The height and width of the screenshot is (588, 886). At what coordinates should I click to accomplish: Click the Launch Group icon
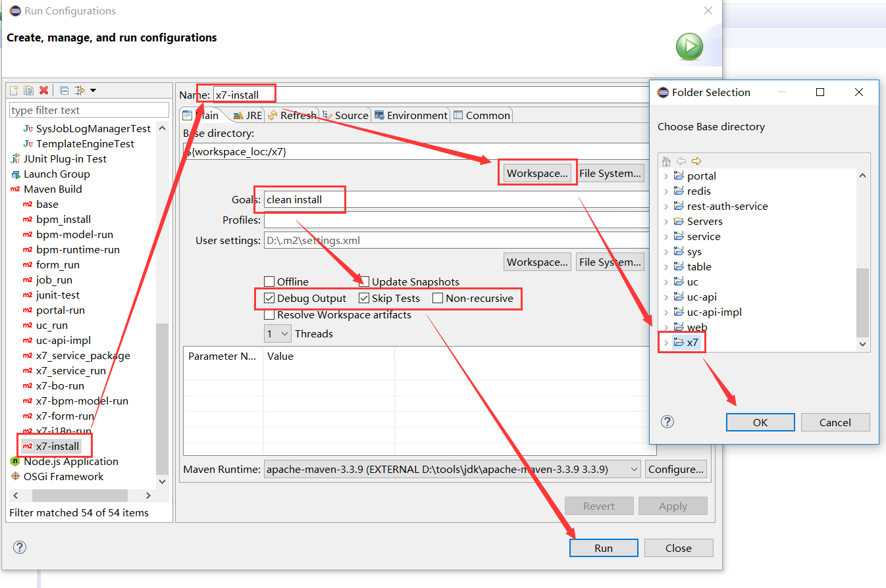(15, 174)
